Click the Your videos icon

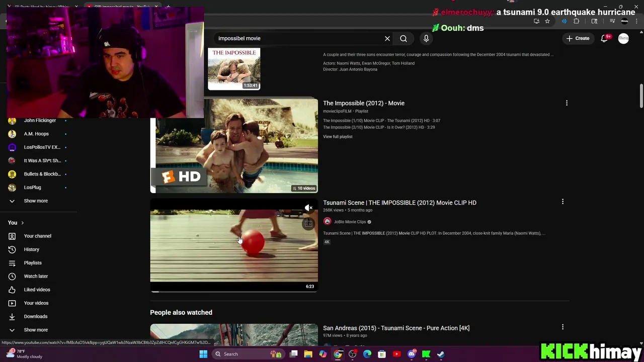click(12, 303)
